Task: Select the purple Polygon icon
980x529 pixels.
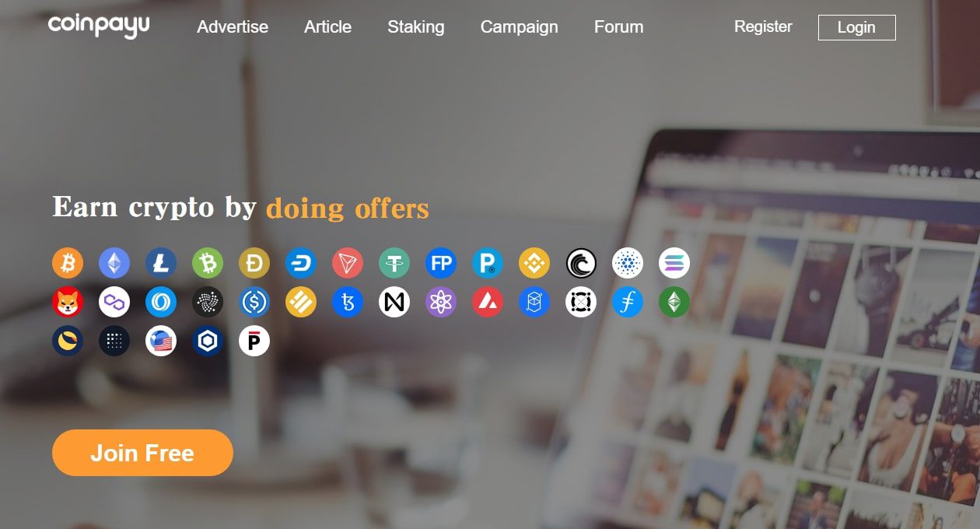Action: point(114,302)
